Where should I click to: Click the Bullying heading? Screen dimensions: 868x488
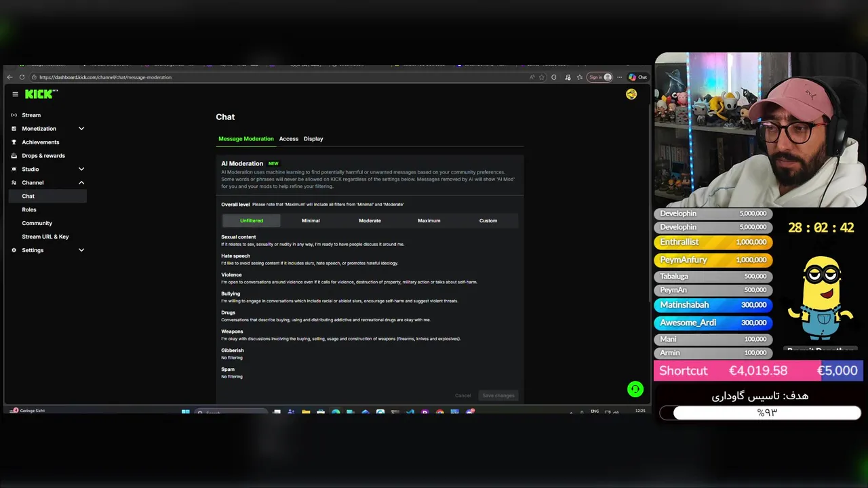(231, 294)
